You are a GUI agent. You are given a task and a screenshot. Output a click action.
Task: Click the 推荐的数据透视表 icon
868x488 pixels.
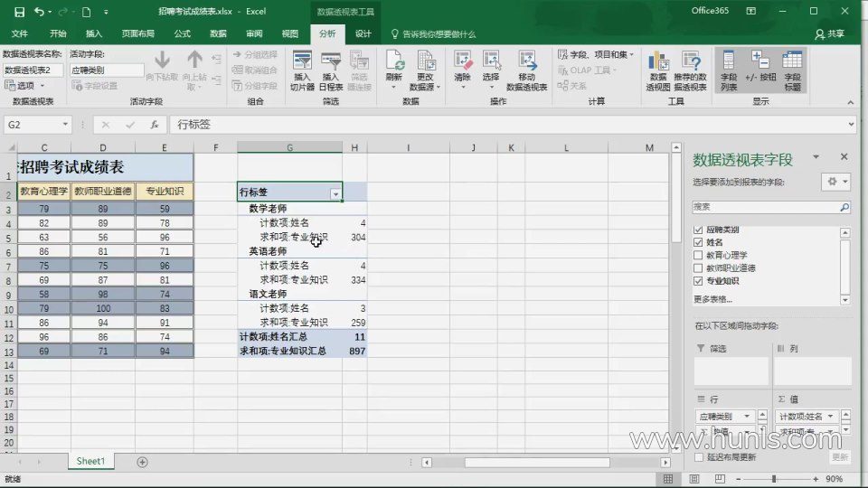coord(691,69)
